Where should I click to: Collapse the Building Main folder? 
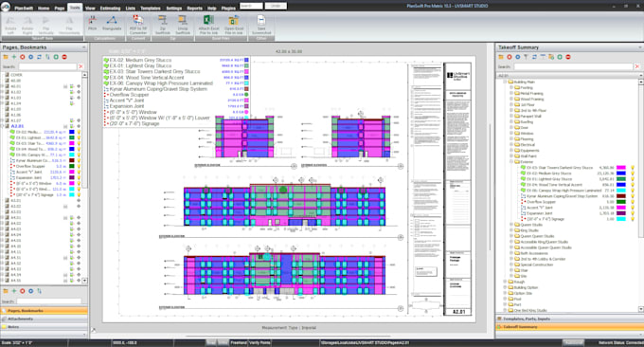tap(505, 82)
